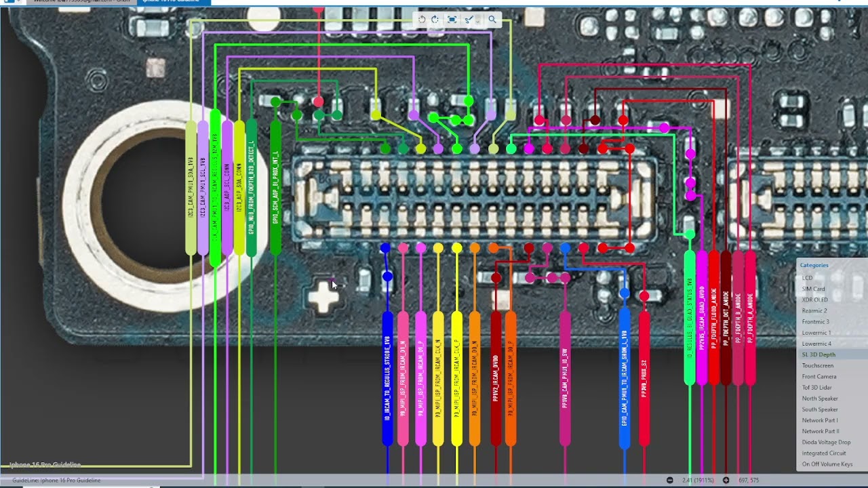Click the PP2V85_IRCAM_QUAD_AVDD magenta label
This screenshot has height=488, width=868.
coord(702,317)
